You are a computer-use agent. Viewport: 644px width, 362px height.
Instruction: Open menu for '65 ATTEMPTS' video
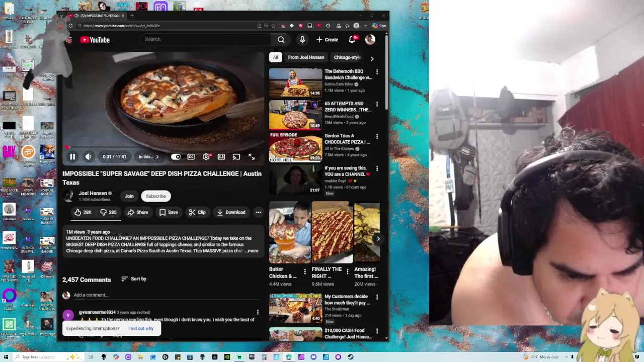[377, 104]
